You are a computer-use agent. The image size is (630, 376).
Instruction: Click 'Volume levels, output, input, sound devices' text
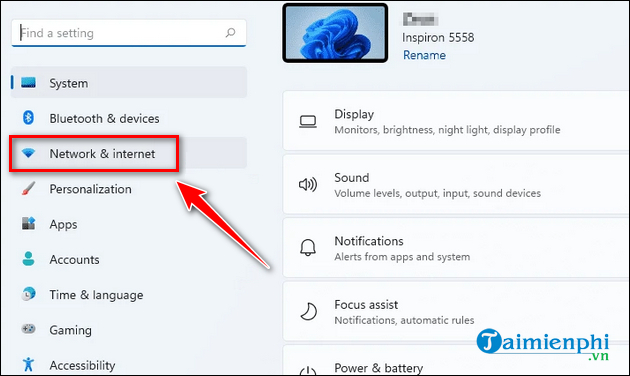[438, 193]
